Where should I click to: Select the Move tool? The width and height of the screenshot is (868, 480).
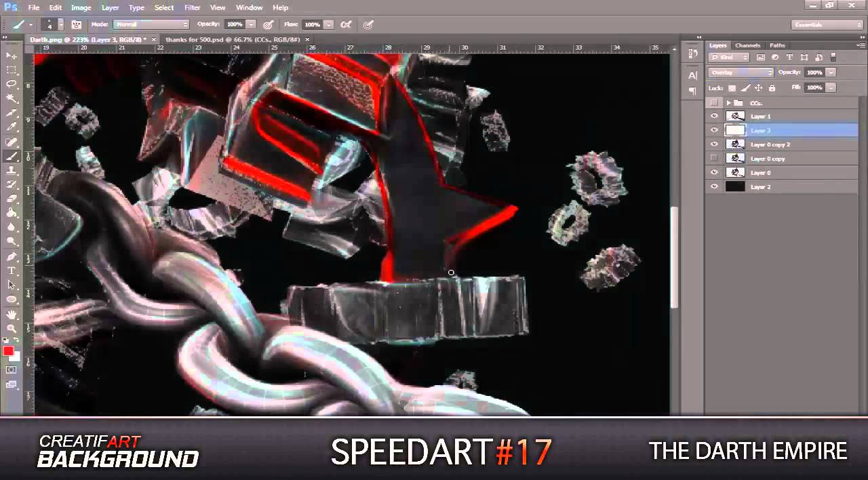(x=12, y=56)
